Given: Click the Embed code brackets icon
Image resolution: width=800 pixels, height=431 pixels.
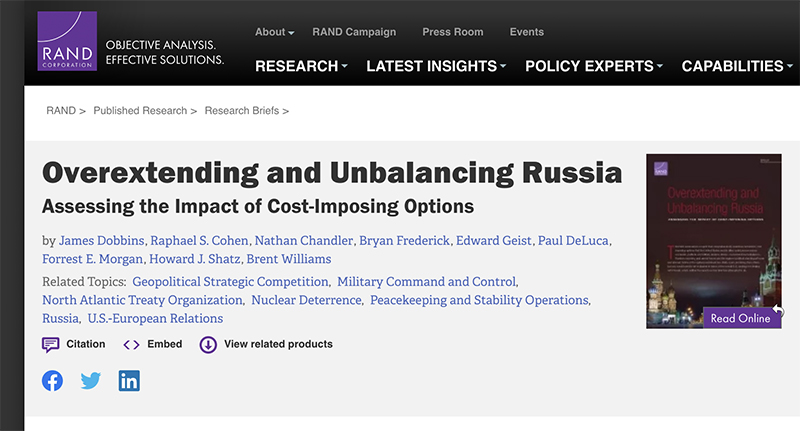Looking at the screenshot, I should [x=131, y=345].
